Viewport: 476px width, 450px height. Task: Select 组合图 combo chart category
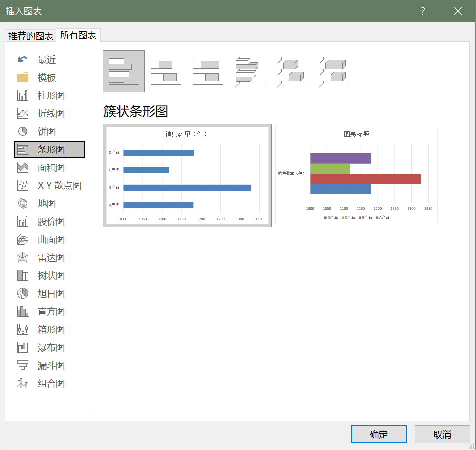(x=51, y=384)
